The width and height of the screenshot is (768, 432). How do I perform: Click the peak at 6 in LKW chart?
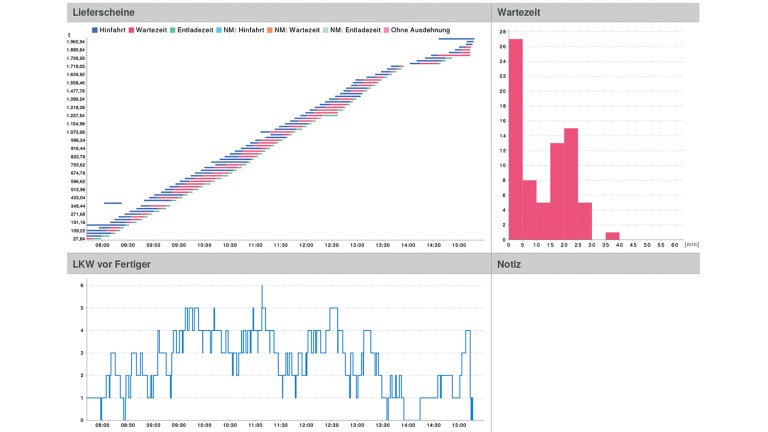pos(262,287)
